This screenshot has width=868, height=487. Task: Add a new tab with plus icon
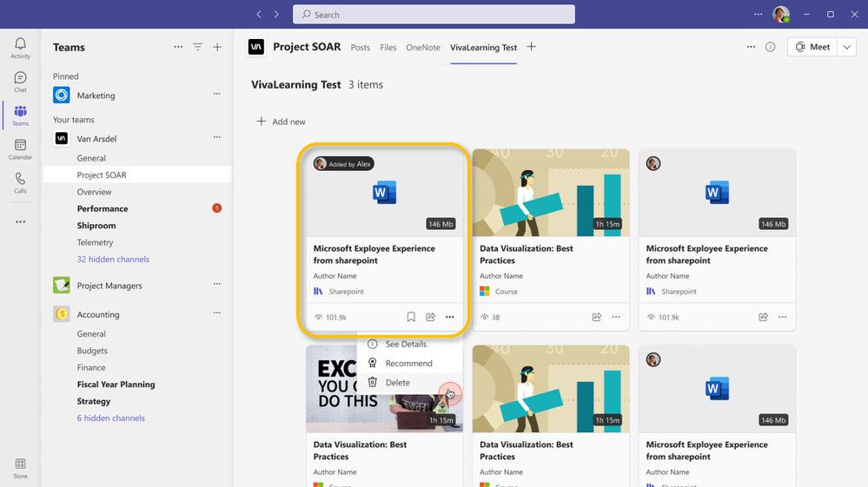point(532,47)
